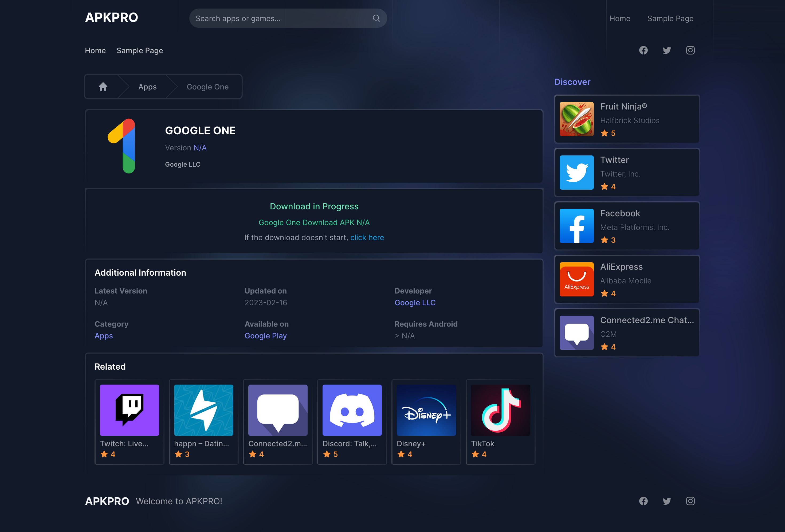Click Facebook app icon in Discover
Screen dimensions: 785x532
click(576, 226)
